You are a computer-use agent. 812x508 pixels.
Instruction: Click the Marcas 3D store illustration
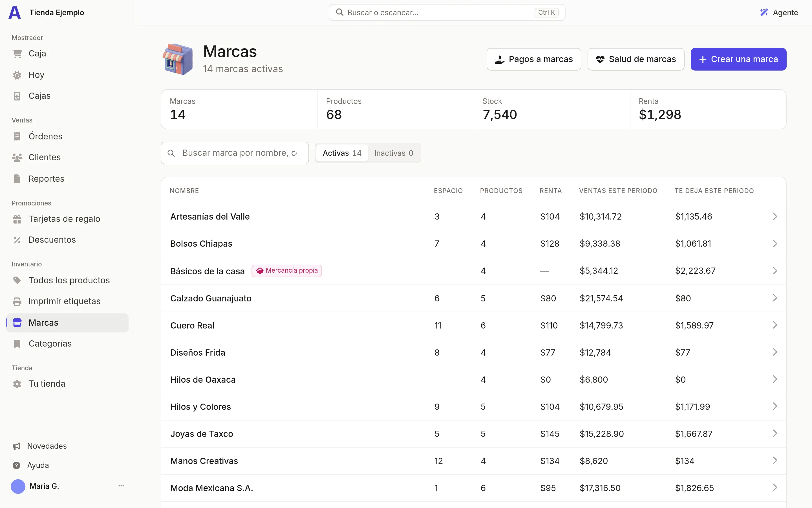[x=178, y=59]
